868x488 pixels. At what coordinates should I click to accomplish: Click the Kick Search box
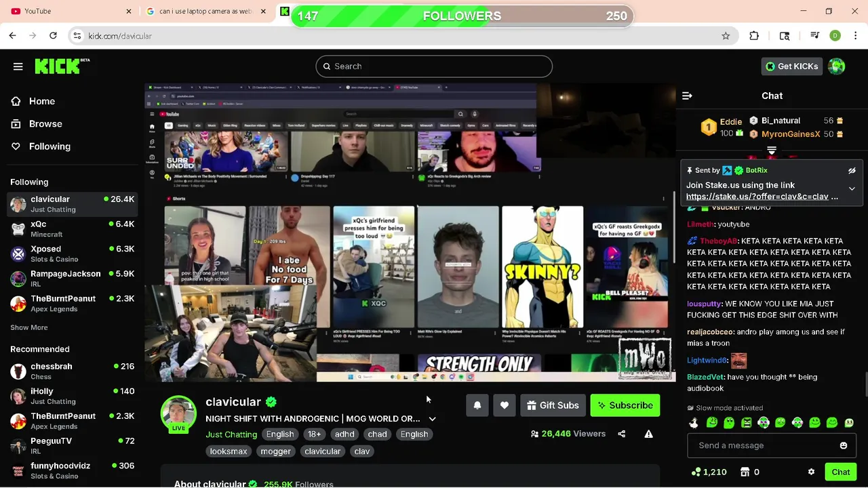coord(434,66)
